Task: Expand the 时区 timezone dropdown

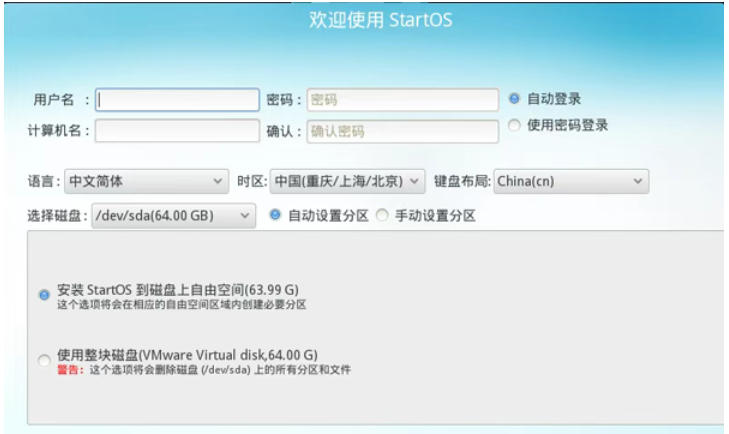Action: [347, 182]
